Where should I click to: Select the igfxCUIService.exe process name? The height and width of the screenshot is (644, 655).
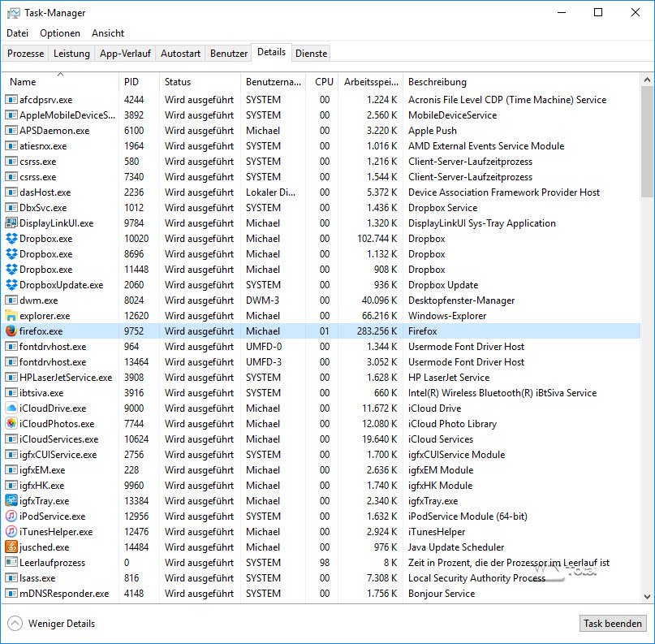[x=58, y=455]
